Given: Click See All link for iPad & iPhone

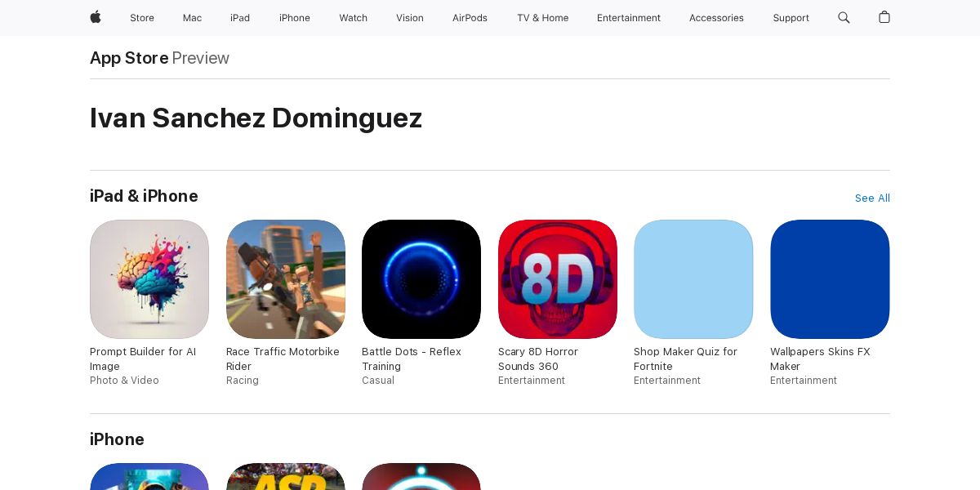Looking at the screenshot, I should point(872,198).
